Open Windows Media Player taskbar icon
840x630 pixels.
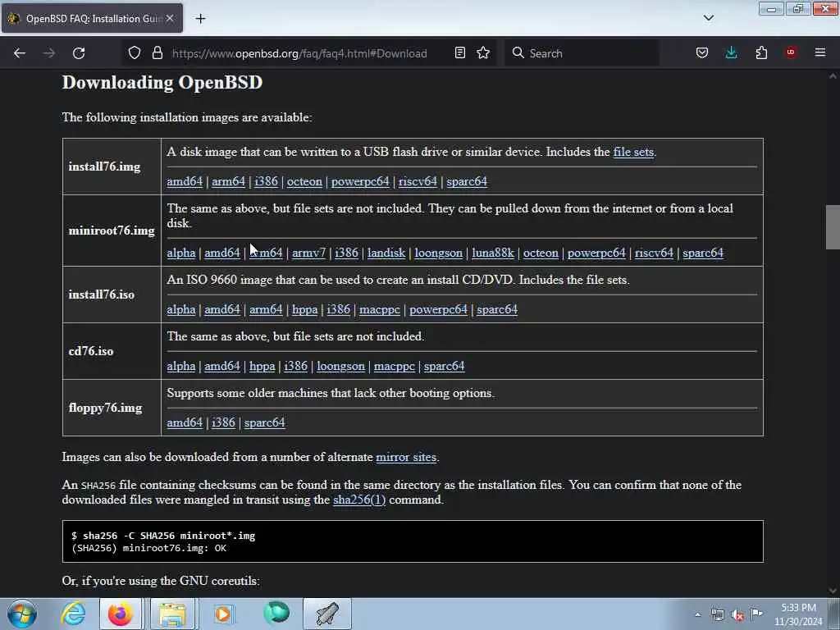[x=223, y=614]
